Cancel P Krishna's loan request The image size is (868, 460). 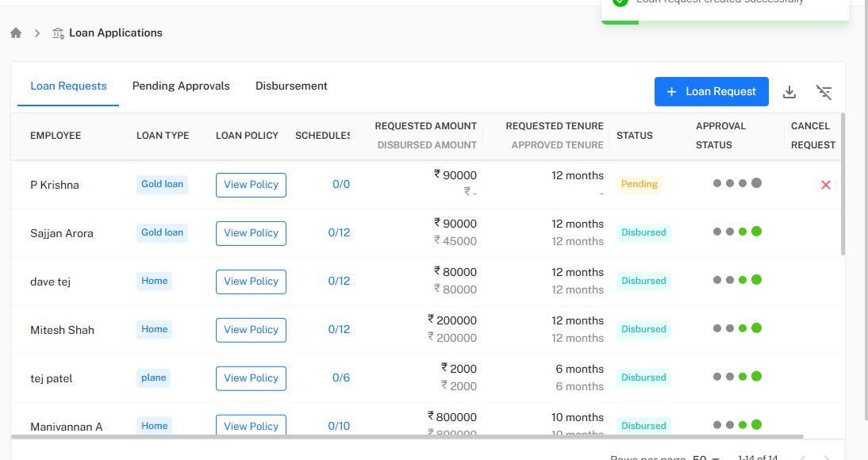click(825, 185)
